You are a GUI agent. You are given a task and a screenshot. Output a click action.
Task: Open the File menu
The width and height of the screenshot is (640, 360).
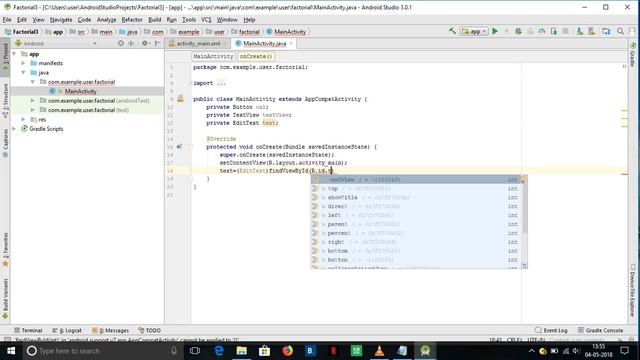(7, 20)
